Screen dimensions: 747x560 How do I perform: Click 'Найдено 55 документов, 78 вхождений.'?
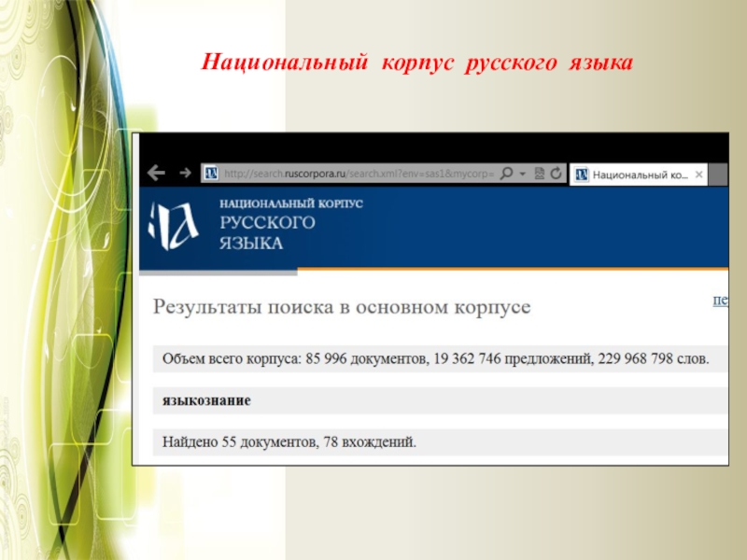pos(289,441)
